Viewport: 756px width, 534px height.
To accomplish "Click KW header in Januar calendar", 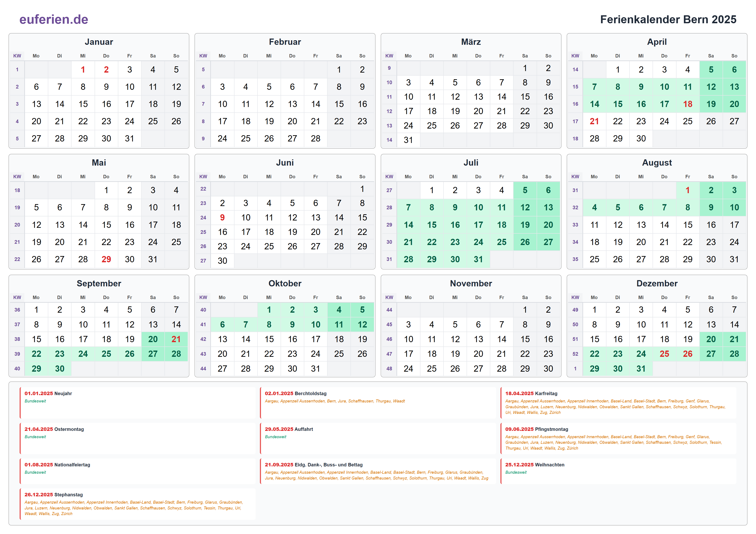I will 17,56.
